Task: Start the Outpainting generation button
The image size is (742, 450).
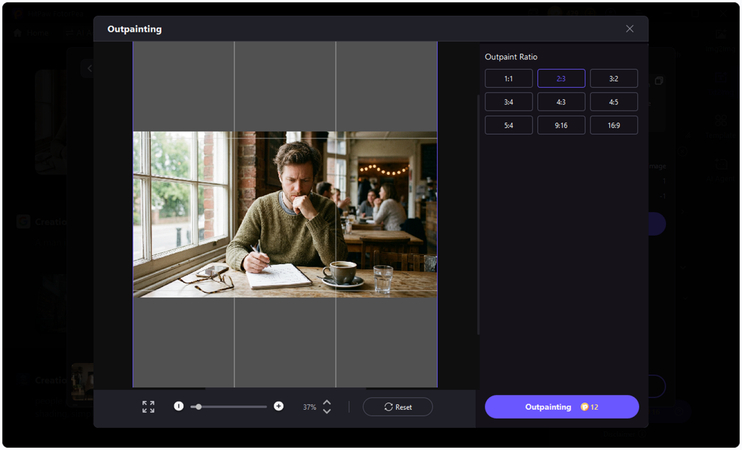Action: tap(561, 407)
